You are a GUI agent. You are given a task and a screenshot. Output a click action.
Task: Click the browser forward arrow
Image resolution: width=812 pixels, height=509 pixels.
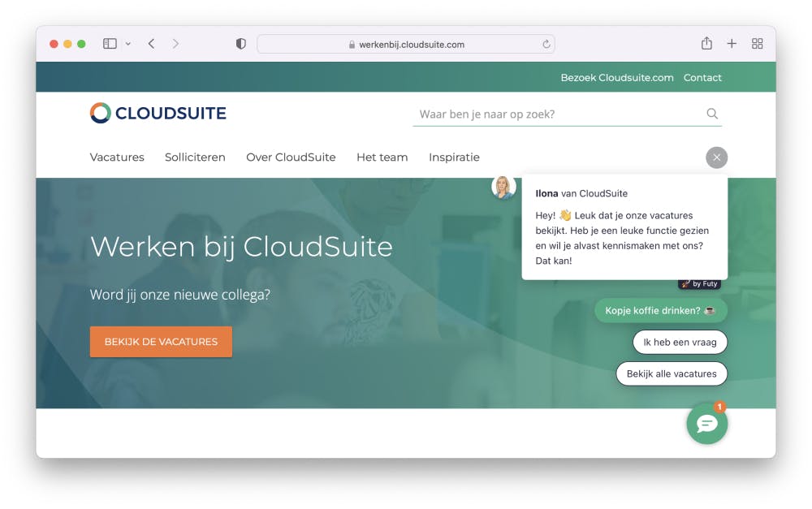tap(175, 44)
